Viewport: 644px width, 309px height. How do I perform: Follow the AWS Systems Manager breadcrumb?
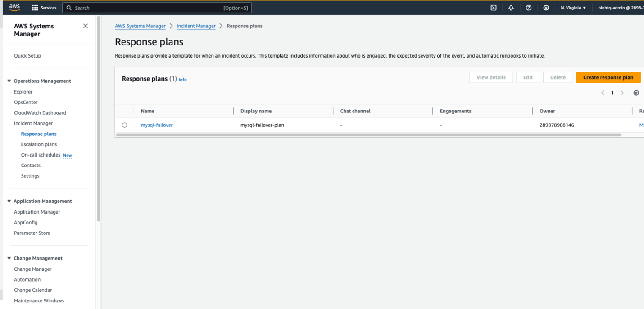pos(140,26)
